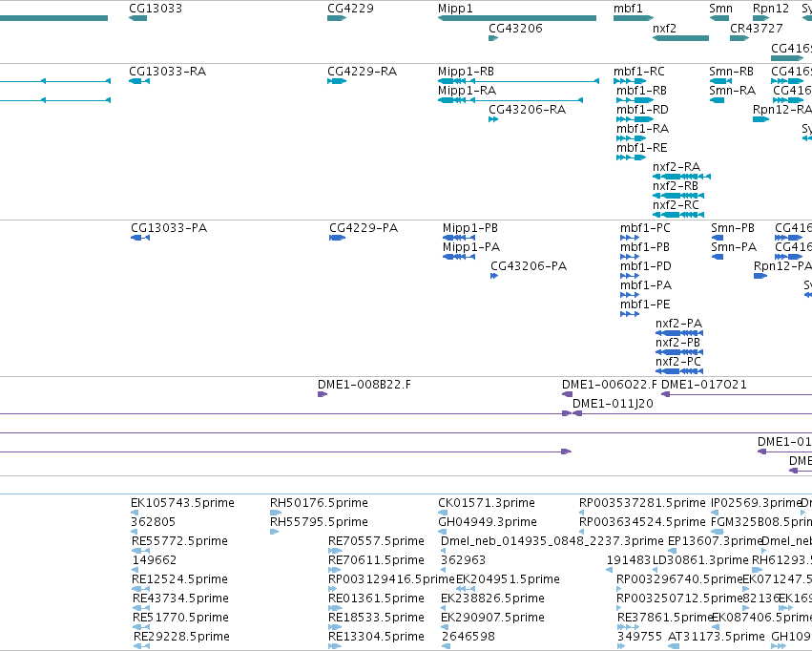812x651 pixels.
Task: Select protein nxf2-PA
Action: [x=679, y=333]
